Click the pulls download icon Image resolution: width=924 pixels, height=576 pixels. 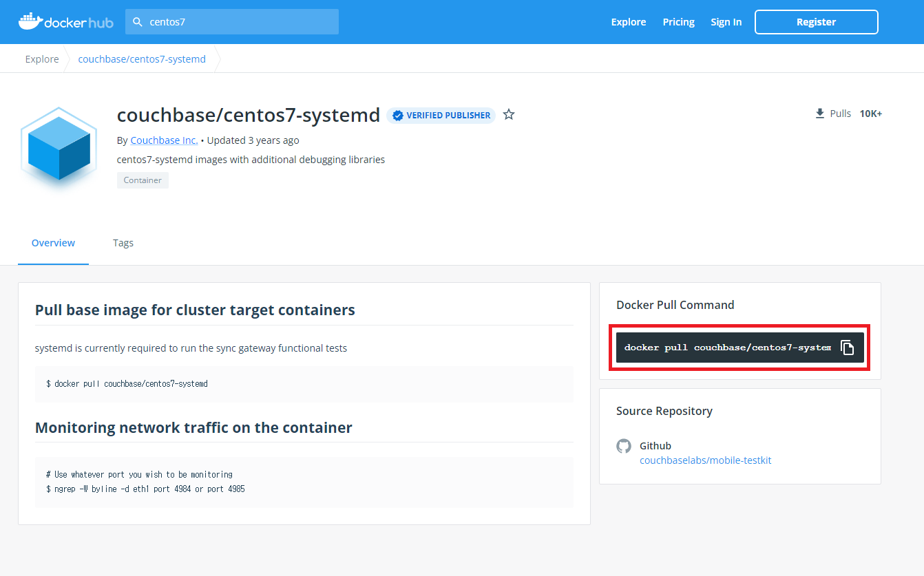[x=819, y=114]
